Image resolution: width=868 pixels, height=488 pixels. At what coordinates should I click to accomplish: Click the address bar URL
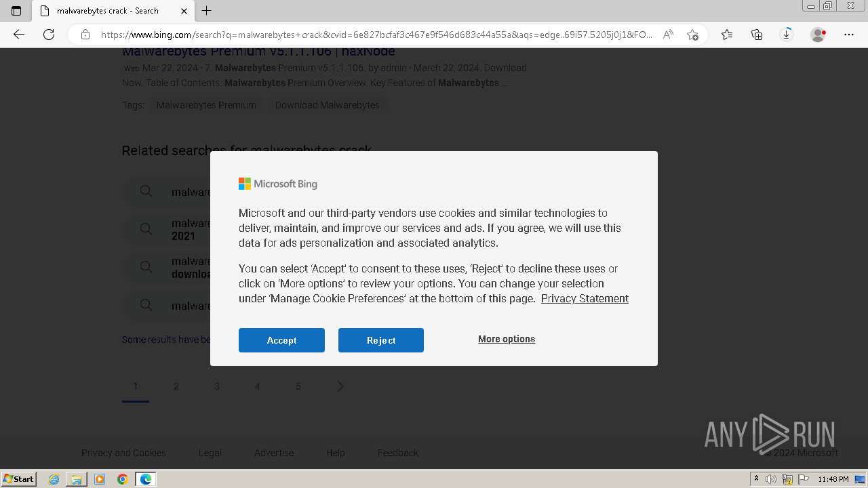click(x=376, y=35)
